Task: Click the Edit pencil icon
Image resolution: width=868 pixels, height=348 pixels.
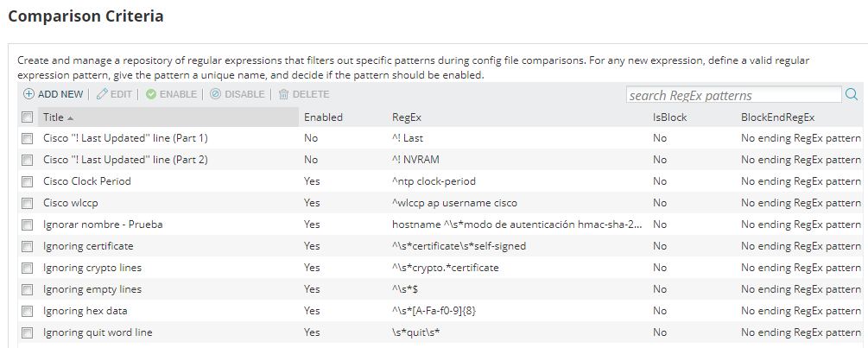Action: coord(102,94)
